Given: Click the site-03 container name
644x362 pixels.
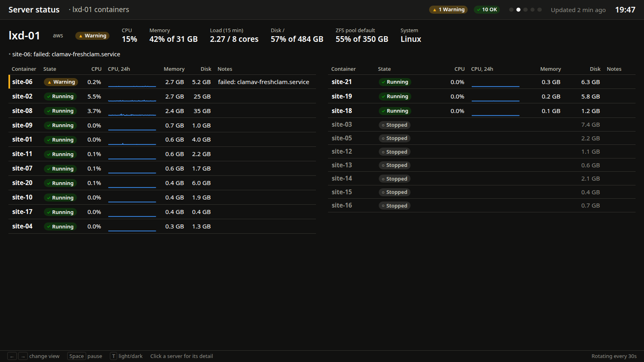Looking at the screenshot, I should pos(342,125).
